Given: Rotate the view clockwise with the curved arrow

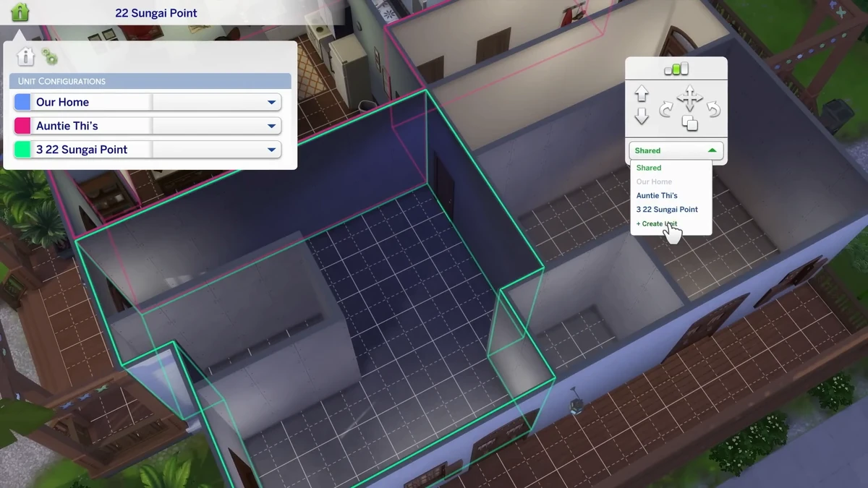Looking at the screenshot, I should coord(666,107).
